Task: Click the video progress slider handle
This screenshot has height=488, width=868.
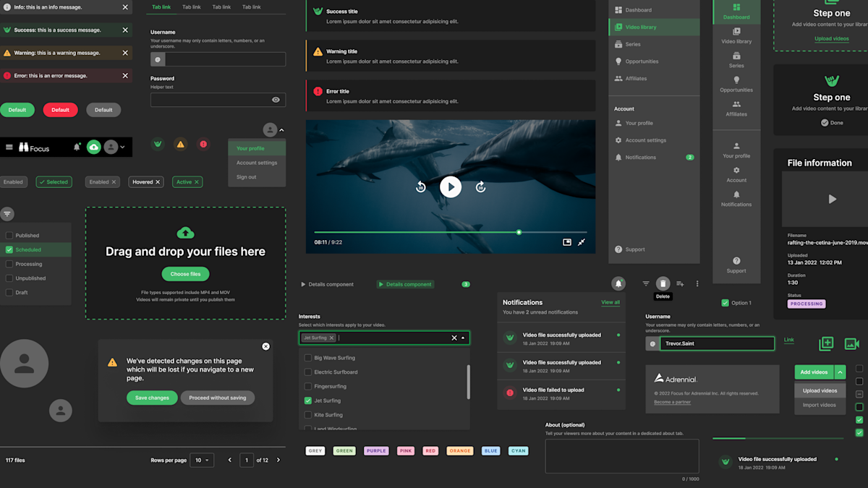Action: [519, 232]
